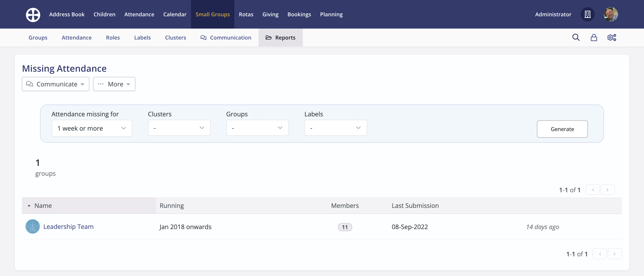644x276 pixels.
Task: Click the building site icon
Action: pyautogui.click(x=587, y=15)
